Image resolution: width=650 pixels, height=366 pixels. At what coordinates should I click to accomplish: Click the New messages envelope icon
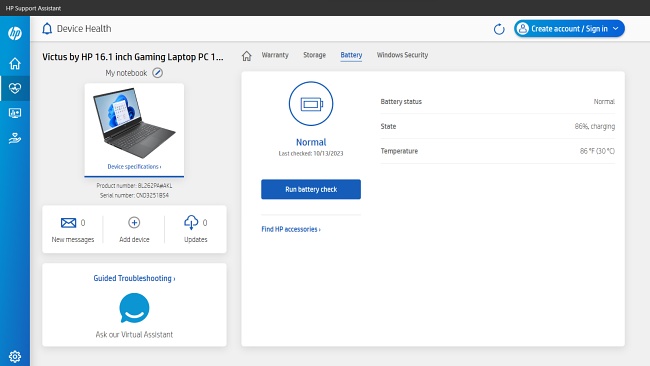pyautogui.click(x=68, y=223)
